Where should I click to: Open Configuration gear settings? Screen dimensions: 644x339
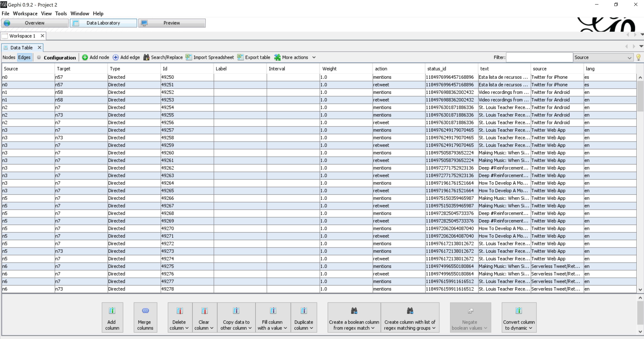(x=39, y=57)
